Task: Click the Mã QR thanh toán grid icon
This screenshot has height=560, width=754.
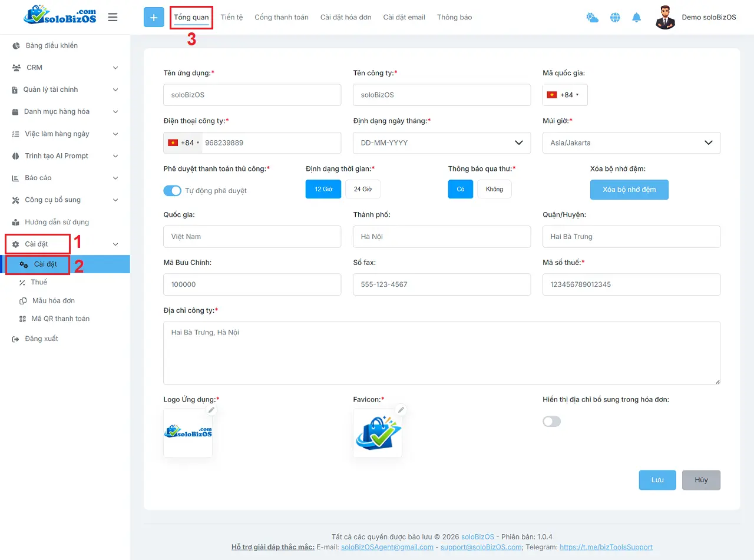Action: point(22,319)
